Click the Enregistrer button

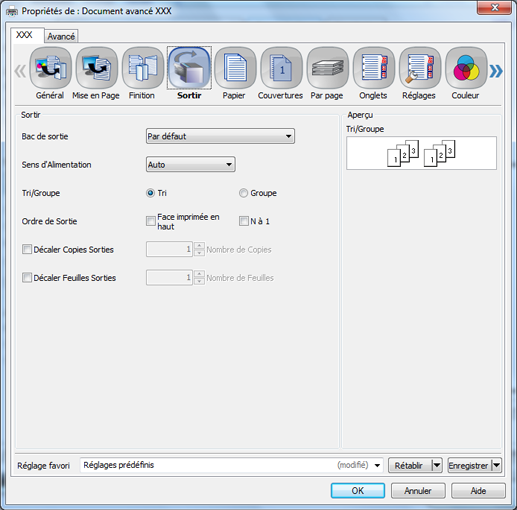click(469, 465)
